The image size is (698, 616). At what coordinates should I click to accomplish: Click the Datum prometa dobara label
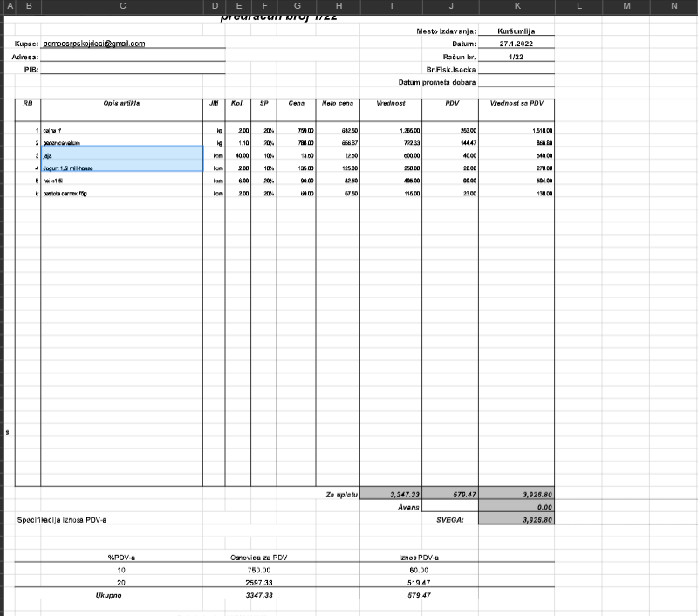tap(437, 82)
